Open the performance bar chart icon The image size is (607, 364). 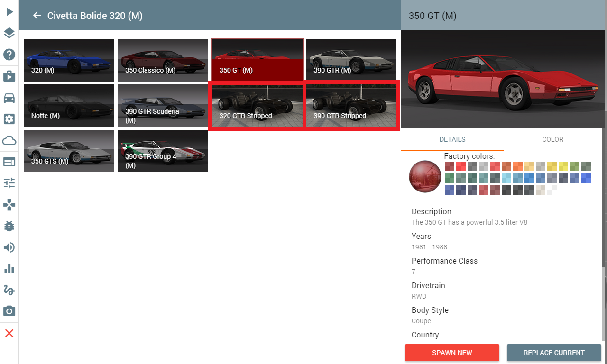point(9,269)
